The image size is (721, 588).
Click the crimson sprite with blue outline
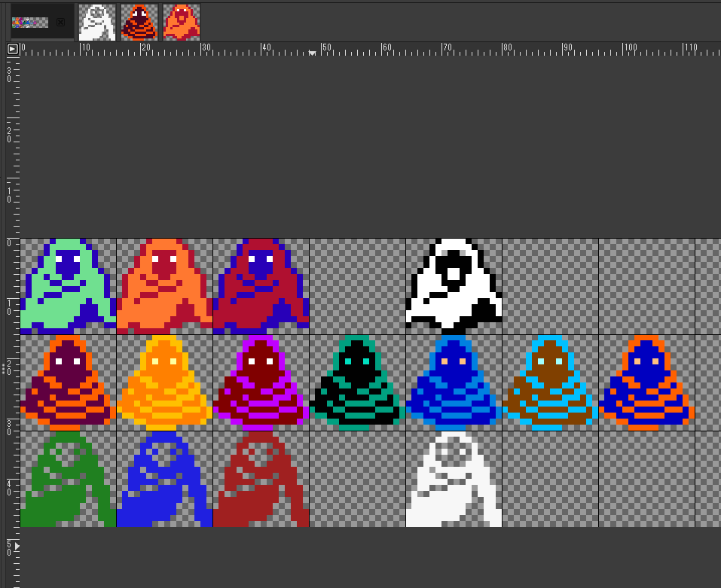coord(261,286)
